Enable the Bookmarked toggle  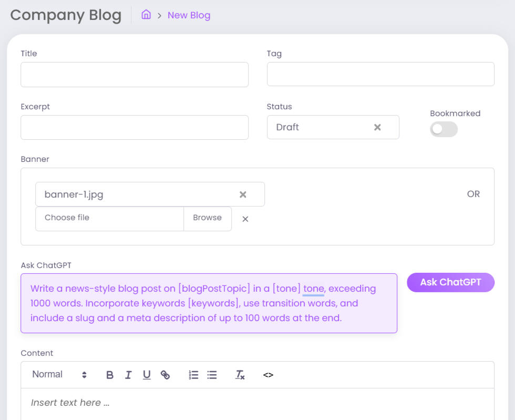tap(444, 129)
